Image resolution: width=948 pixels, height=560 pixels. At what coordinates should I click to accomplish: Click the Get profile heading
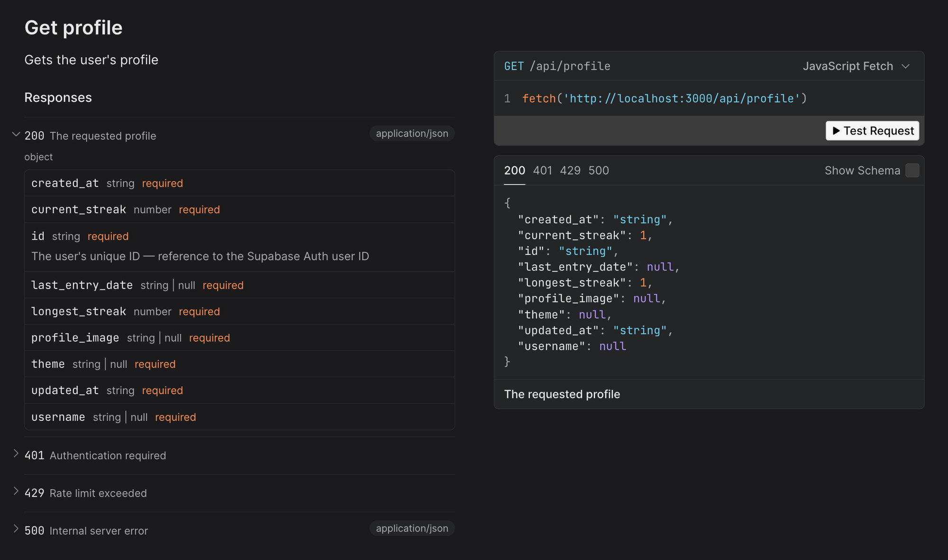click(x=73, y=27)
